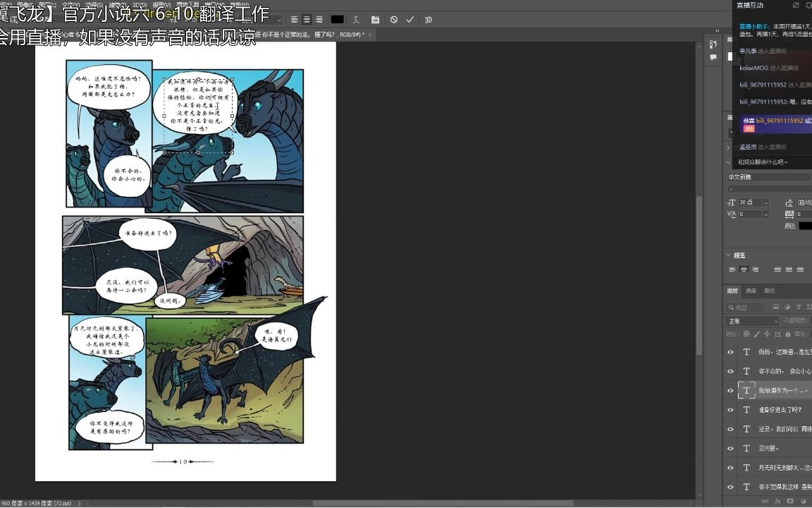
Task: Click status bar 960 像素 x 1439 像素 info
Action: pos(36,503)
